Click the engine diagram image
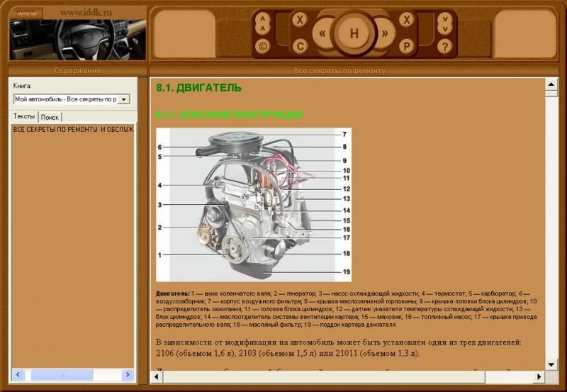 pyautogui.click(x=253, y=204)
